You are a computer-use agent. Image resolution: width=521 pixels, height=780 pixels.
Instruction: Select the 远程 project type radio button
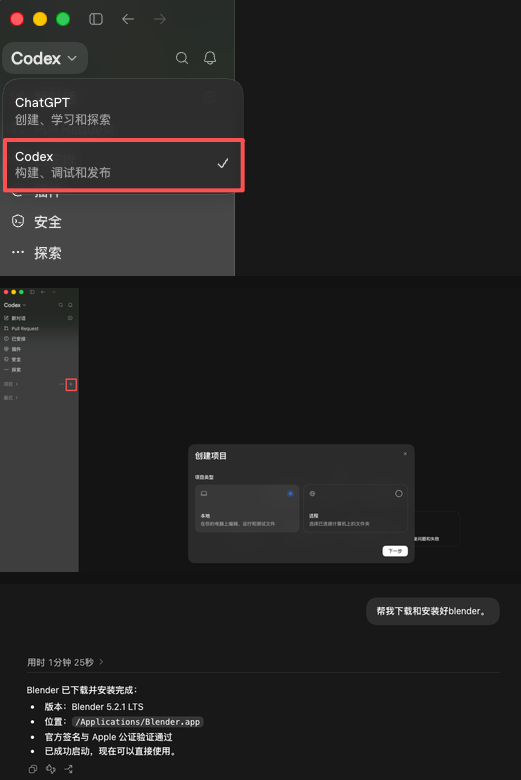pos(399,493)
